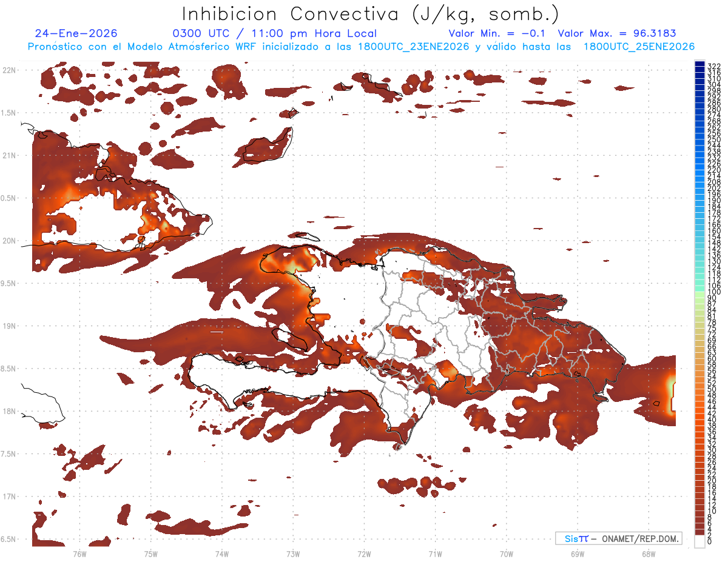
Task: Click the "71W" longitude label
Action: (x=435, y=554)
